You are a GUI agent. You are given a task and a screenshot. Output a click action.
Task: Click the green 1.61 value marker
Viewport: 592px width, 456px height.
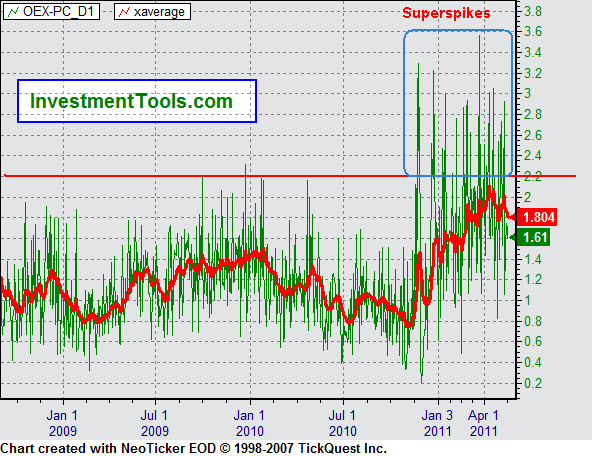point(530,237)
